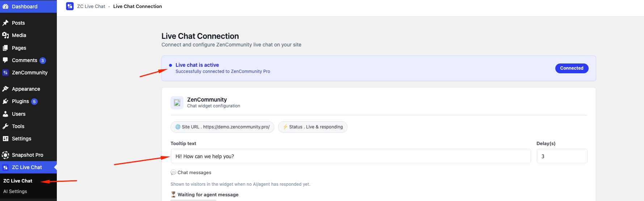Go to Plugins in the sidebar

[x=28, y=101]
